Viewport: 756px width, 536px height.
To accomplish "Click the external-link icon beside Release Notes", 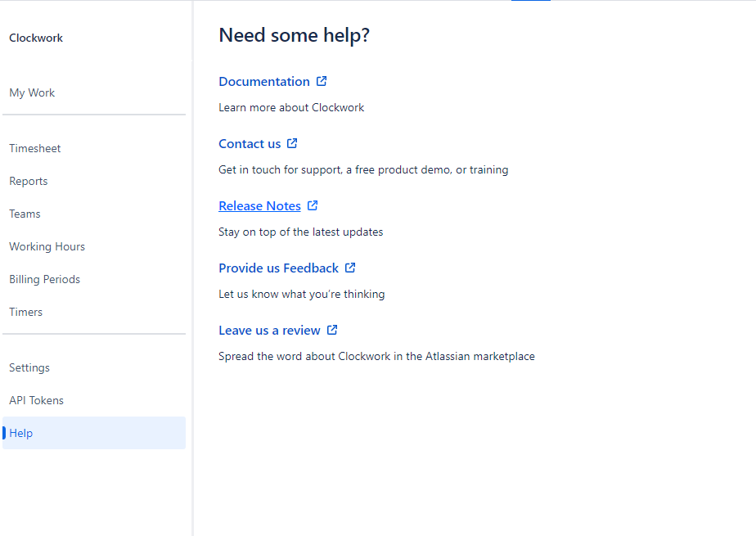I will (313, 205).
